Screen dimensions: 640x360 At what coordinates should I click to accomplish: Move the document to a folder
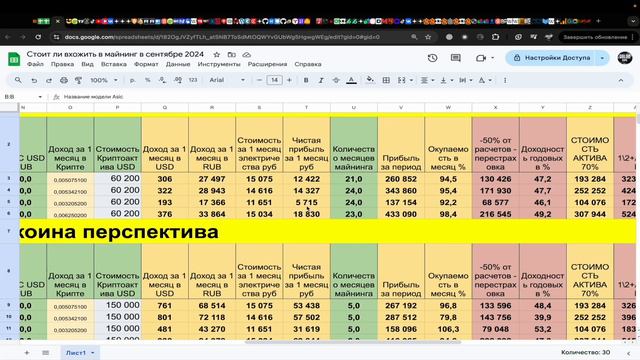(x=231, y=54)
